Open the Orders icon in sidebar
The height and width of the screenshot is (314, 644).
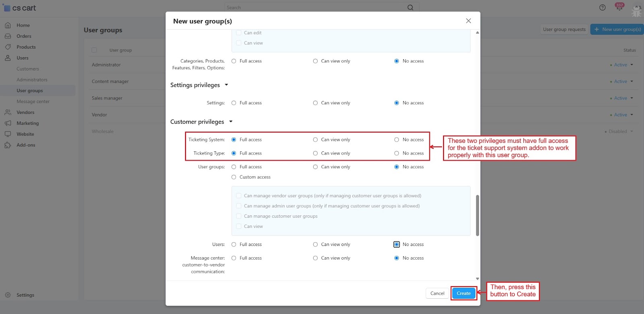pyautogui.click(x=8, y=36)
